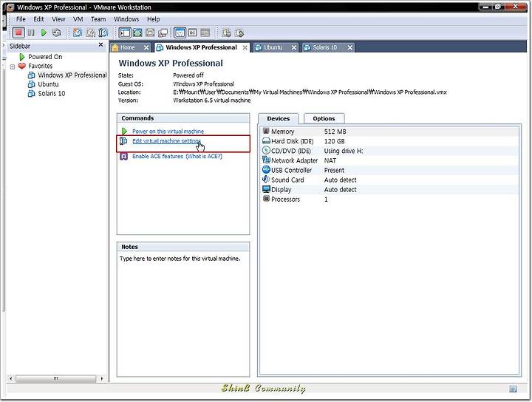The height and width of the screenshot is (402, 532).
Task: Click the Take Snapshot toolbar icon
Action: [x=78, y=33]
